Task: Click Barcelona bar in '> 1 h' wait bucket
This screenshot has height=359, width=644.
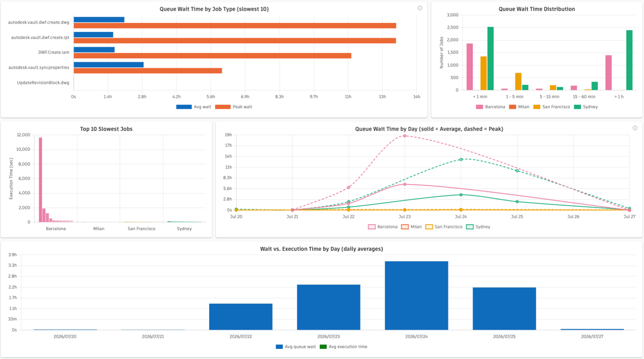Action: coord(609,73)
